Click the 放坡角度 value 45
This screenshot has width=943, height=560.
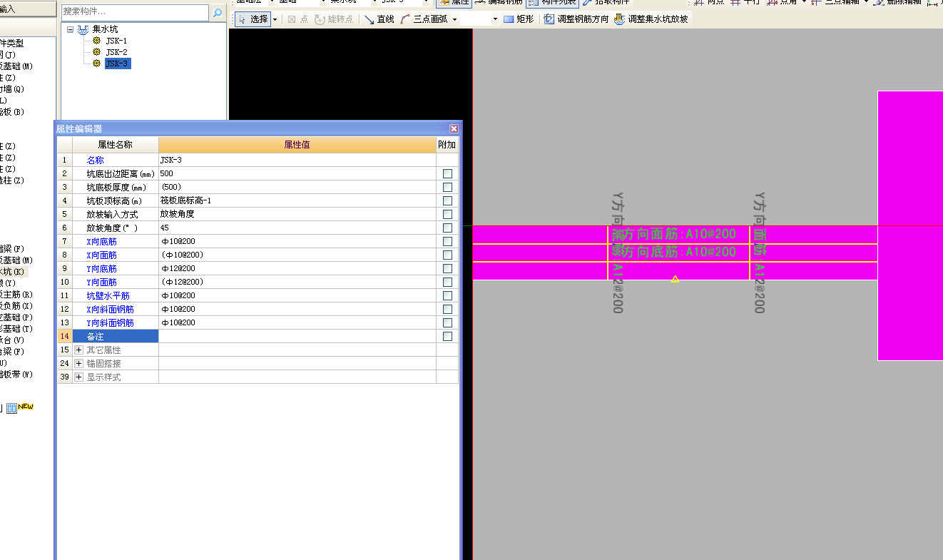[297, 228]
